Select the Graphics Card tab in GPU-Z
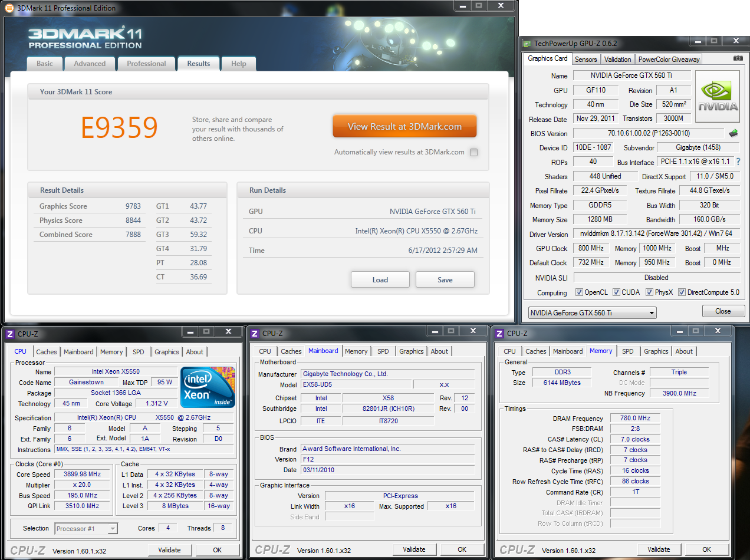This screenshot has width=750, height=560. (x=548, y=58)
